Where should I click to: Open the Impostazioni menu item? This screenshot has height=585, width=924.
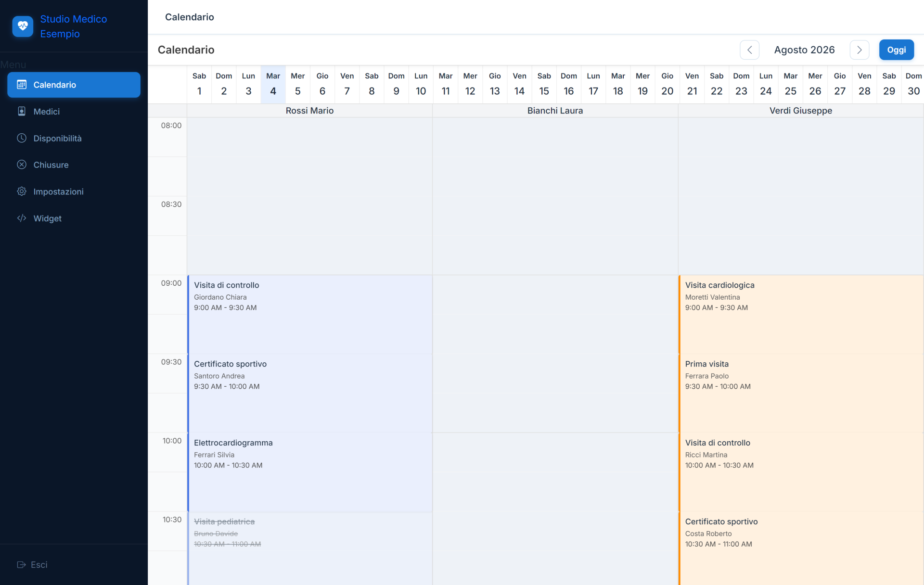click(74, 191)
